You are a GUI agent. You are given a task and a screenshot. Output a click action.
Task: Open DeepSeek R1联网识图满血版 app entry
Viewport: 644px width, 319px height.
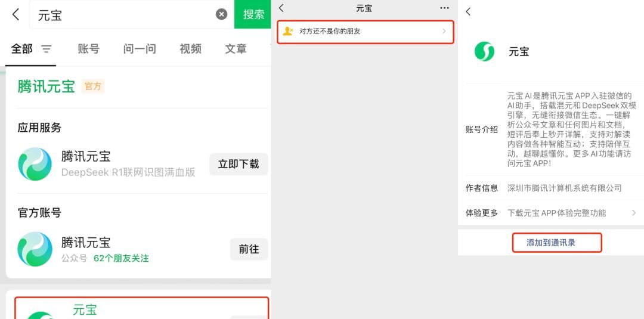tap(128, 172)
